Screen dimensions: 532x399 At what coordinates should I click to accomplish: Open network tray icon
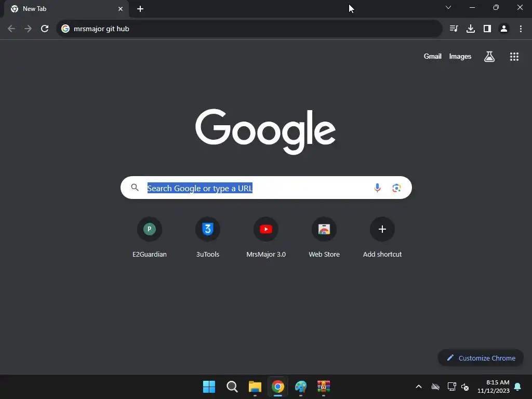(451, 387)
